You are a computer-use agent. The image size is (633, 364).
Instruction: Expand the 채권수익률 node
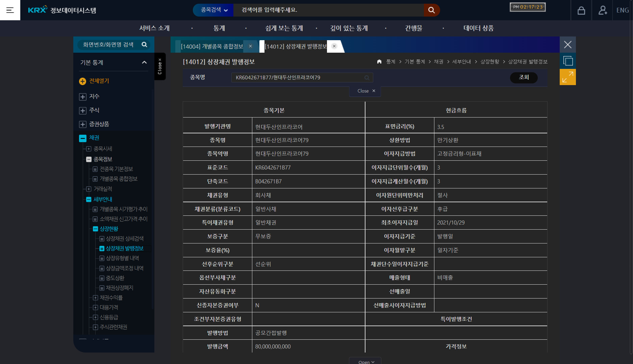tap(95, 297)
